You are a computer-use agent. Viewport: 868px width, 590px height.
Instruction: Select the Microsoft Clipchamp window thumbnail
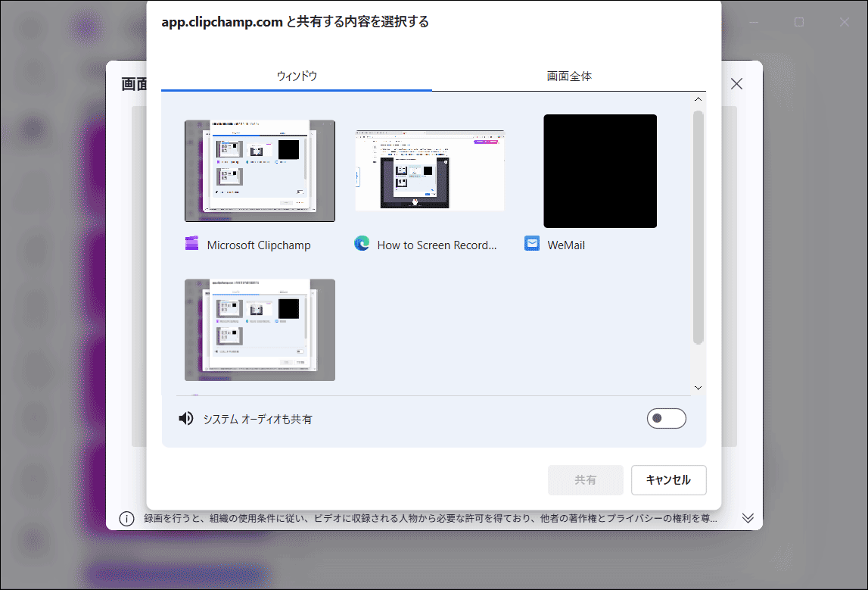pos(260,170)
